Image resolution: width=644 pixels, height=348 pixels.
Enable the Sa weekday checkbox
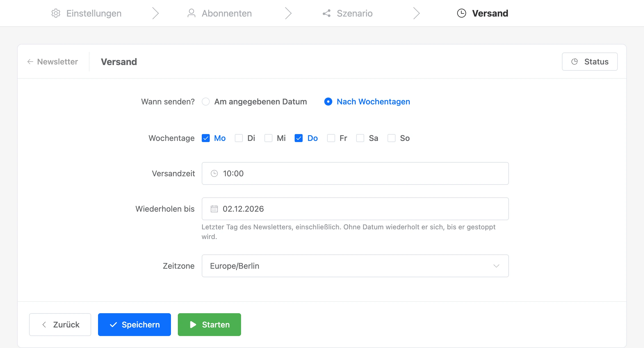tap(360, 138)
